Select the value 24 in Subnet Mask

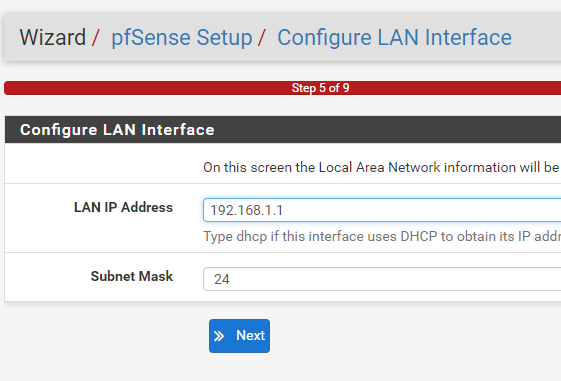(x=222, y=279)
